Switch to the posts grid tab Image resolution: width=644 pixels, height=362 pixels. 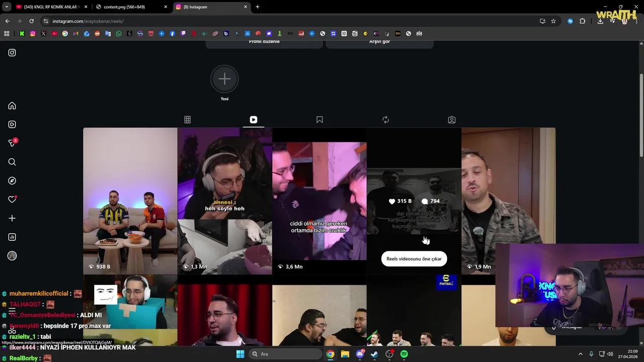[x=187, y=120]
